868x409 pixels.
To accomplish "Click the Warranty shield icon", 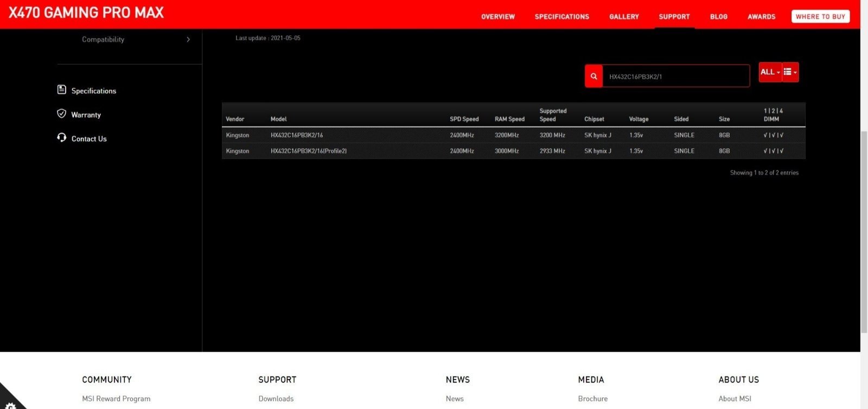I will (62, 114).
